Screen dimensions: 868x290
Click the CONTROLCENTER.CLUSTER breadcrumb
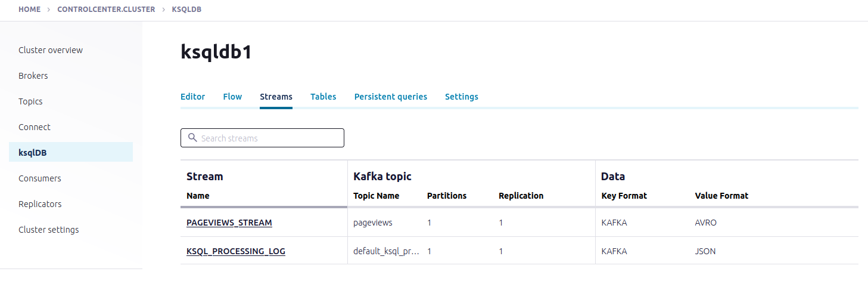(106, 10)
